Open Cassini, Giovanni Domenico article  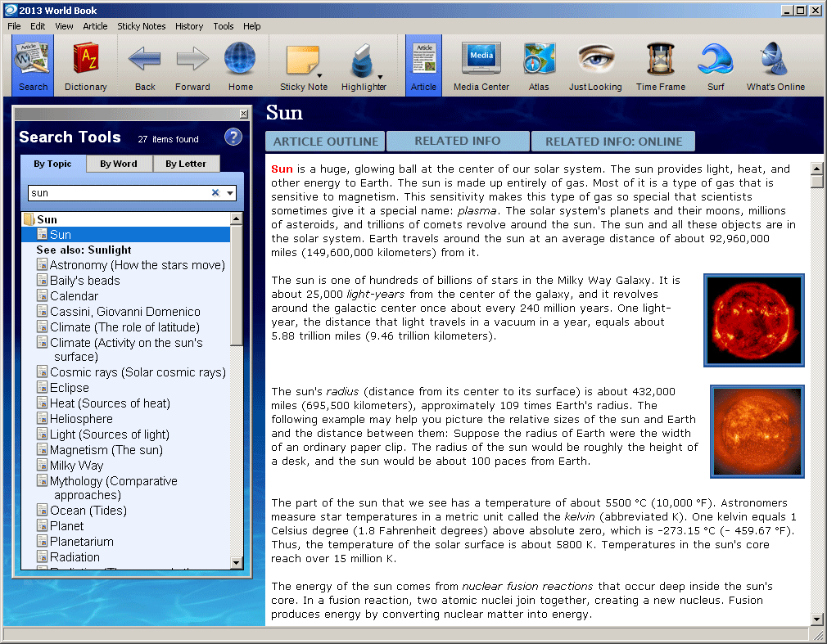[x=125, y=312]
